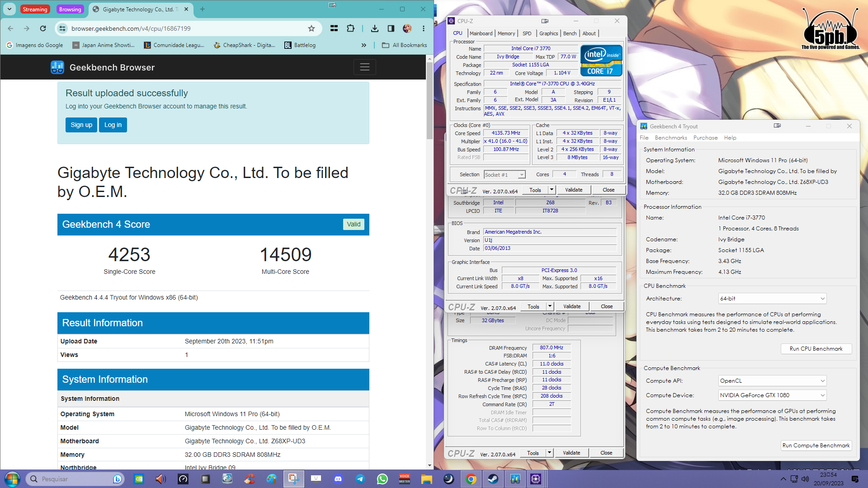Click the Pesquisar taskbar search box
The width and height of the screenshot is (868, 488).
coord(75,479)
